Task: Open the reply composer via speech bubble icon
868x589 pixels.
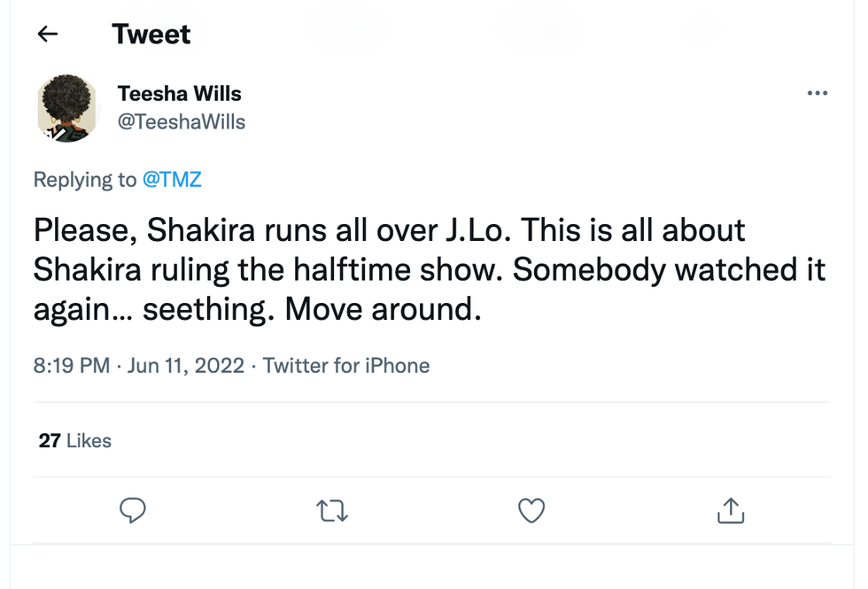Action: click(133, 511)
